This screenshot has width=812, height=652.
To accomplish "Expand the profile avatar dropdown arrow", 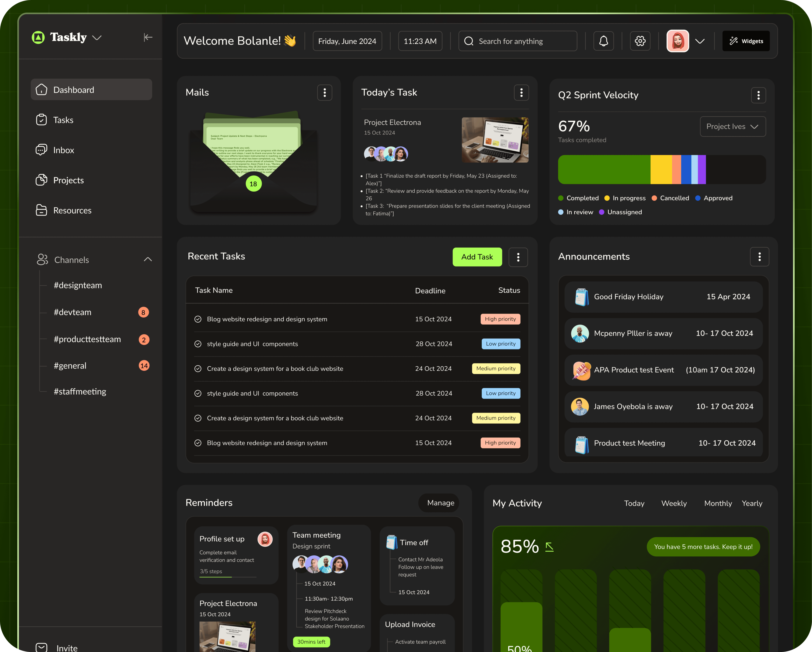I will tap(700, 41).
